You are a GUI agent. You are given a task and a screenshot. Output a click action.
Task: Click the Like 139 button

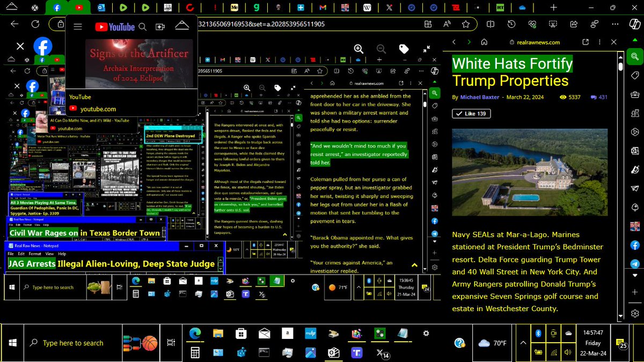click(471, 113)
